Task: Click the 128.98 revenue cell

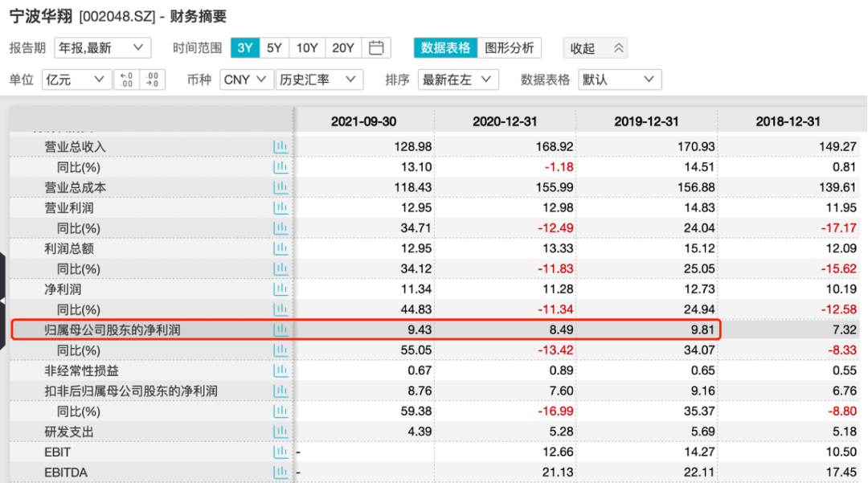Action: point(413,146)
